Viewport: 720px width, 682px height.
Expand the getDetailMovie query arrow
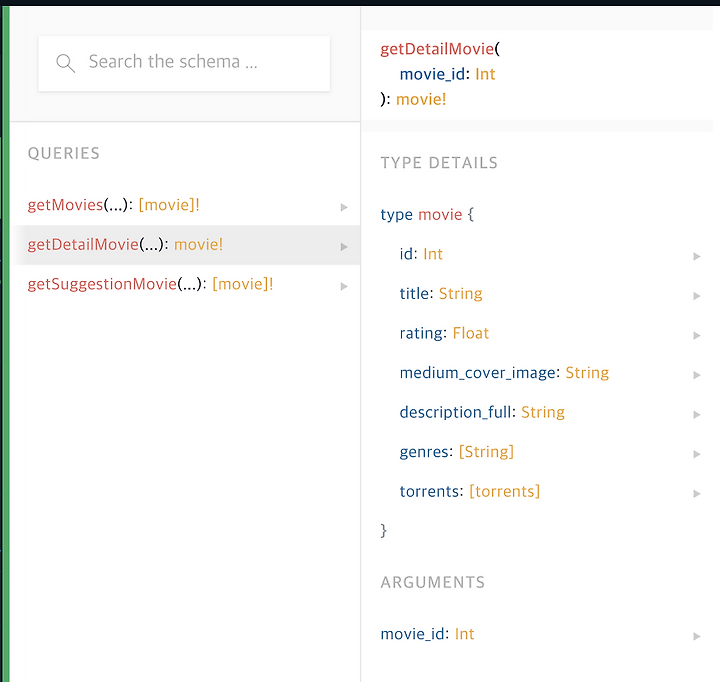pyautogui.click(x=344, y=247)
